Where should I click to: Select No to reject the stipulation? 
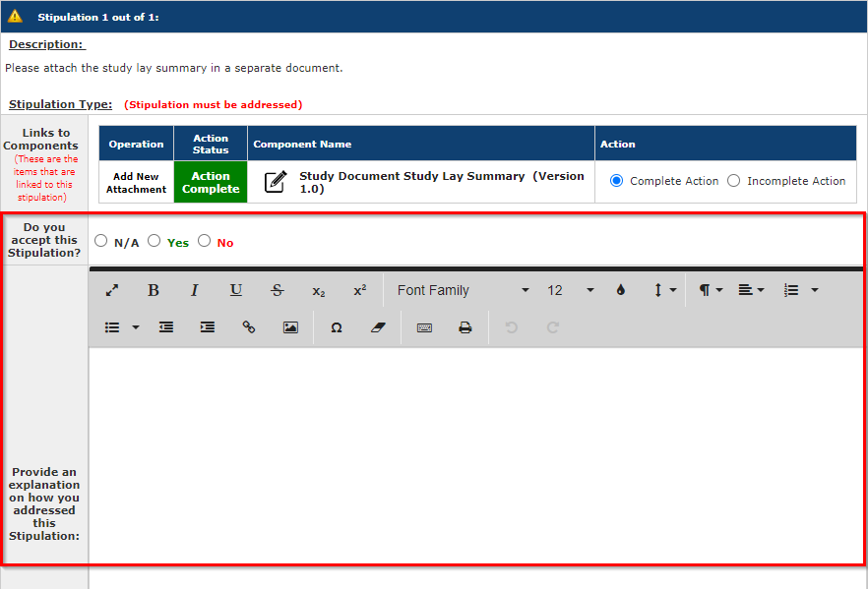coord(205,241)
